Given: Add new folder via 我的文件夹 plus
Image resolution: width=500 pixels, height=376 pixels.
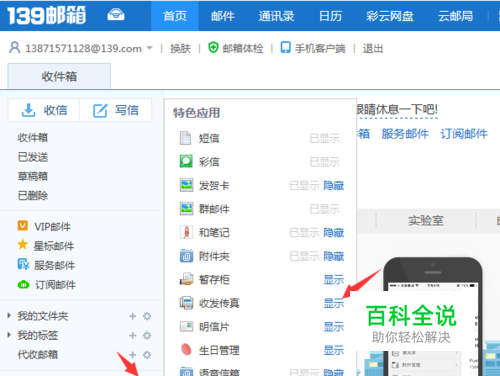Looking at the screenshot, I should 133,316.
